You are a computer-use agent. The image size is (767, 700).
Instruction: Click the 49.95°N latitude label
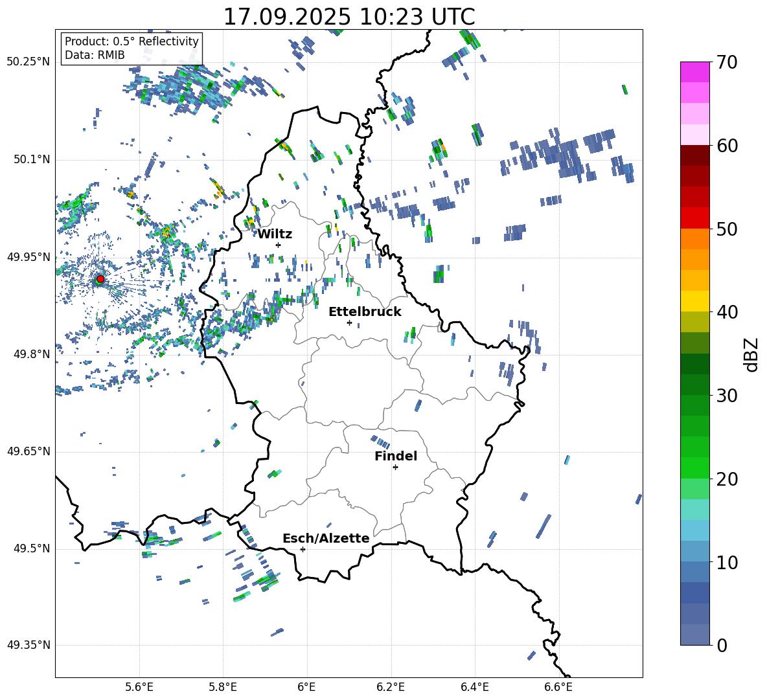(29, 257)
